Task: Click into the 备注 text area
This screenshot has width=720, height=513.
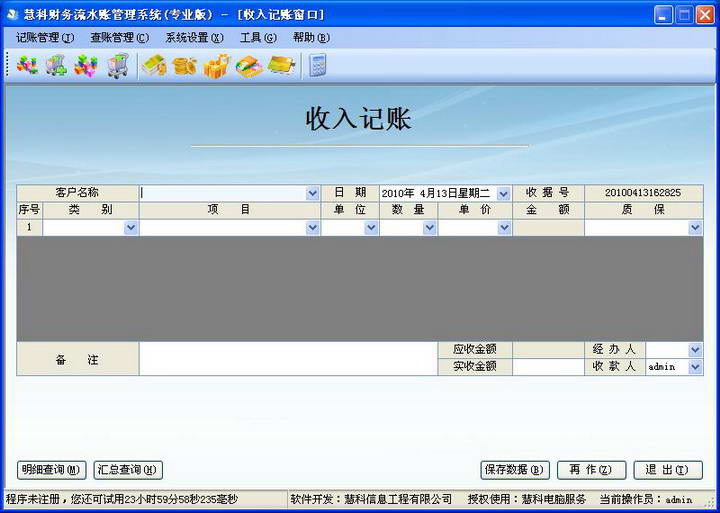Action: point(288,359)
